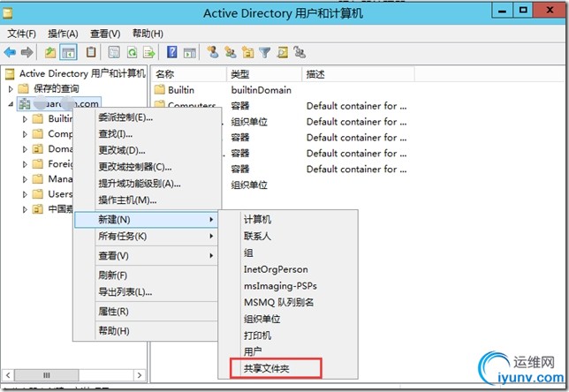The width and height of the screenshot is (569, 392).
Task: Choose 属性(R) from context menu
Action: point(146,312)
